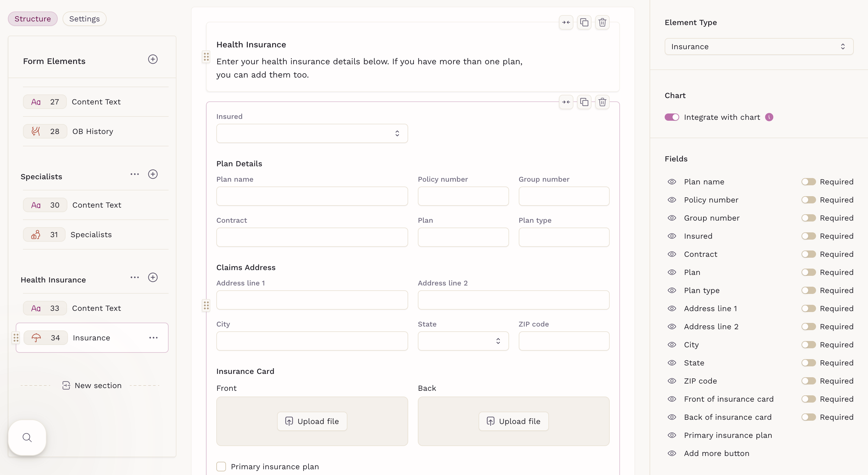Click info icon beside Integrate with chart
This screenshot has width=868, height=475.
[x=769, y=117]
